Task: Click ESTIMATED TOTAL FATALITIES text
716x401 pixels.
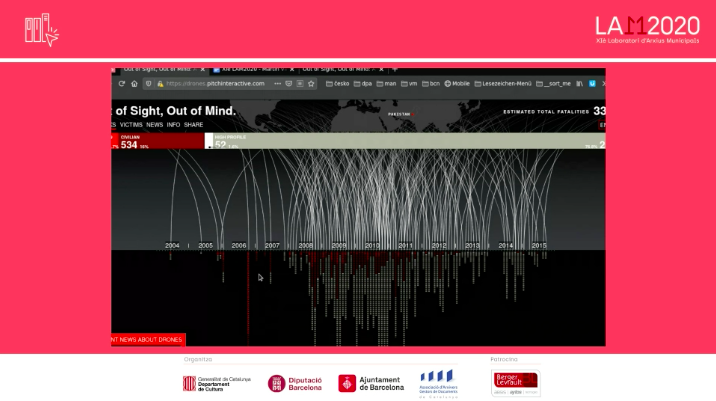Action: click(546, 111)
